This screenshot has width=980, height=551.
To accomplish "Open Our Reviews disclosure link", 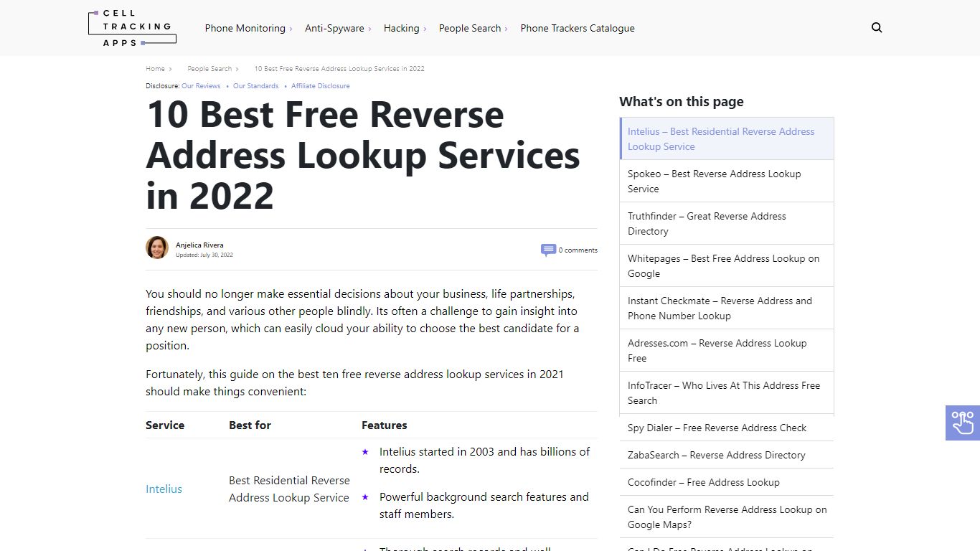I will [x=201, y=86].
